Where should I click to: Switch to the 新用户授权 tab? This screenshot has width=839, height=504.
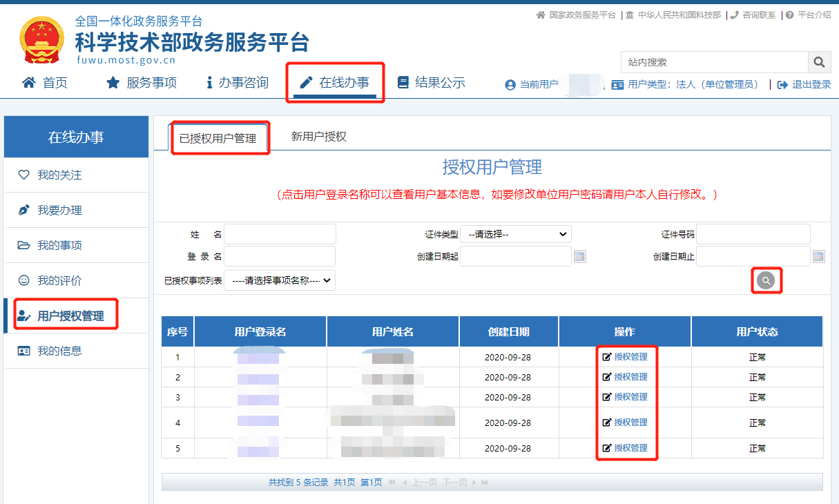coord(318,137)
